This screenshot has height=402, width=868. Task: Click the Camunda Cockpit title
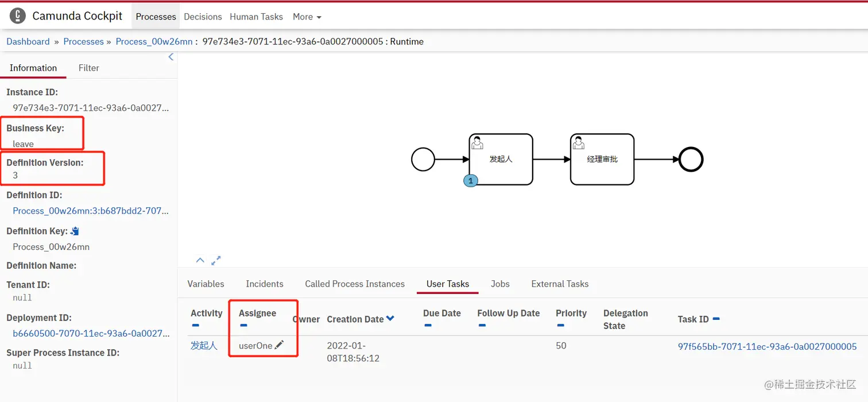(77, 16)
